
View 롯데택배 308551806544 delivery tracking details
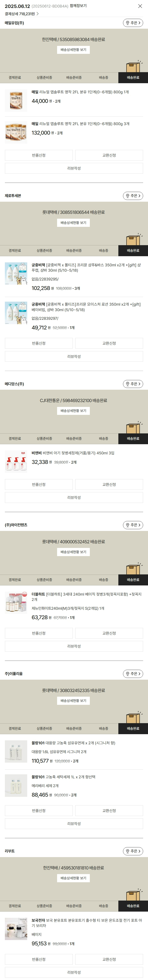74,223
